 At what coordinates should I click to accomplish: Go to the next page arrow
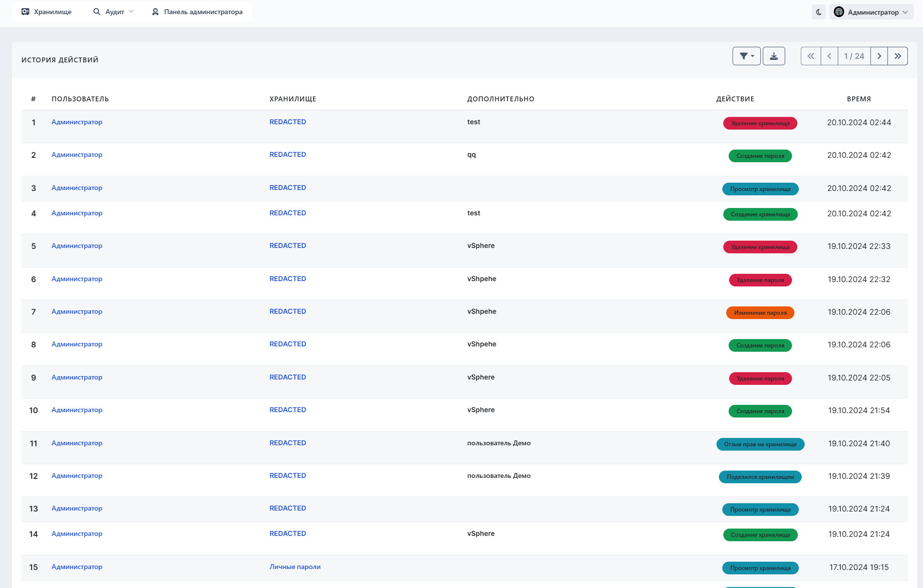879,56
